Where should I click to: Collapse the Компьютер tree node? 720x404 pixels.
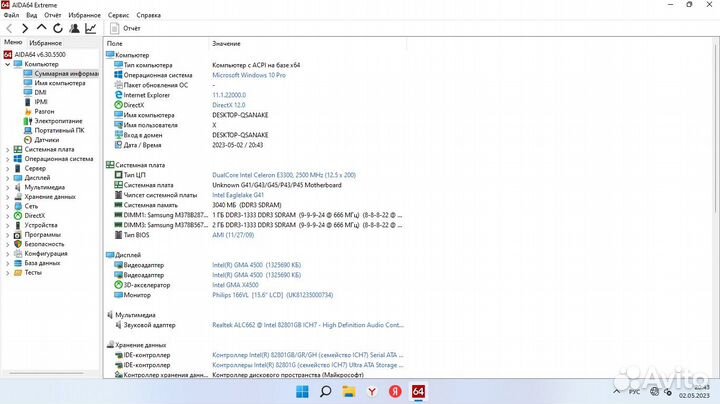coord(7,64)
